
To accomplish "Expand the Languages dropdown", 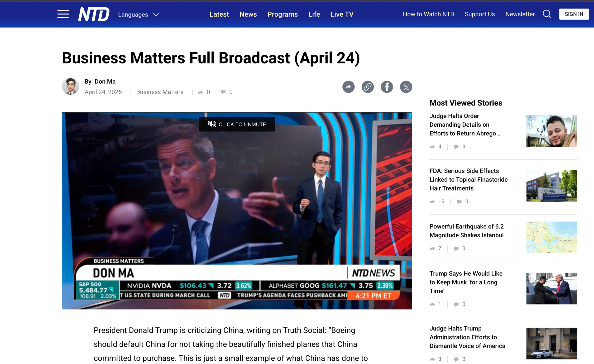I will (133, 15).
